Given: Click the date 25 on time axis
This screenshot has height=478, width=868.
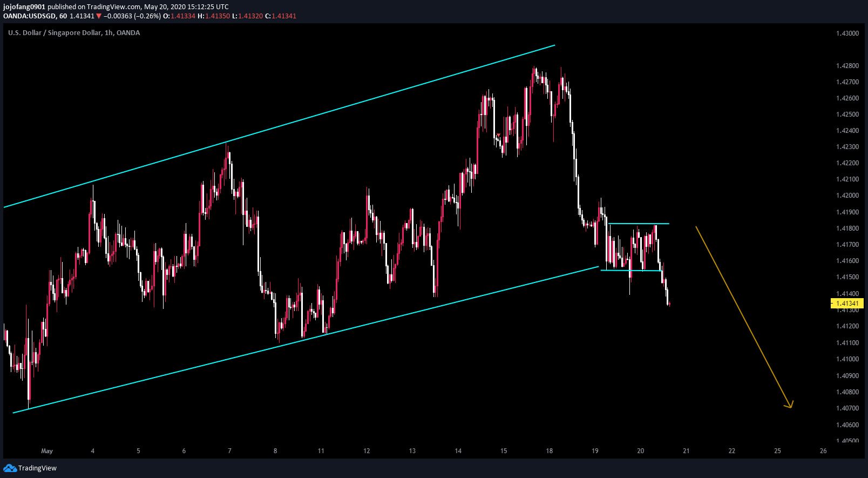Looking at the screenshot, I should click(777, 451).
